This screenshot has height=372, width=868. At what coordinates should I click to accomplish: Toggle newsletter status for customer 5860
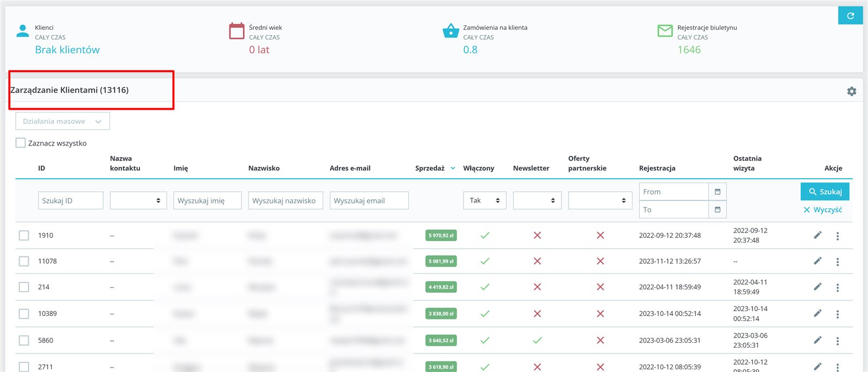(x=537, y=341)
